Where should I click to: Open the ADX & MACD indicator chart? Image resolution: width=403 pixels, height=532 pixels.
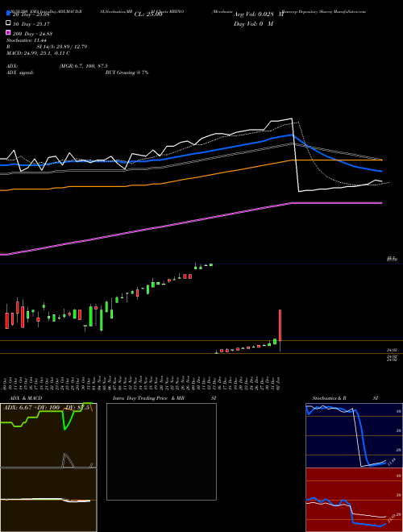click(x=48, y=468)
